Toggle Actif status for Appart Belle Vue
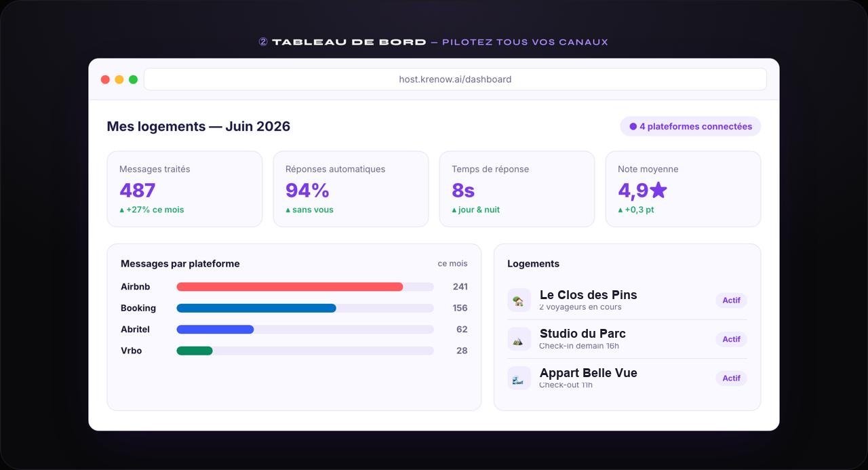 point(731,378)
